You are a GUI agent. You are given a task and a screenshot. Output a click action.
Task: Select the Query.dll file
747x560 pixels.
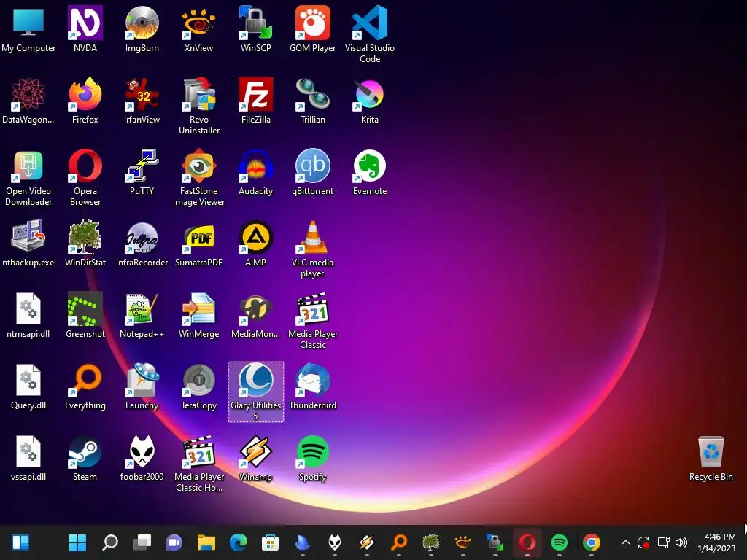[28, 386]
